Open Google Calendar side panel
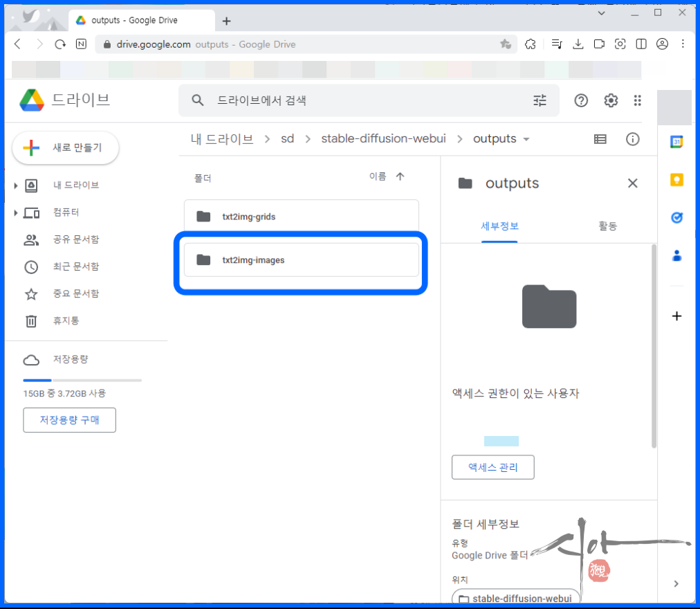Screen dimensions: 700x609 coord(676,142)
